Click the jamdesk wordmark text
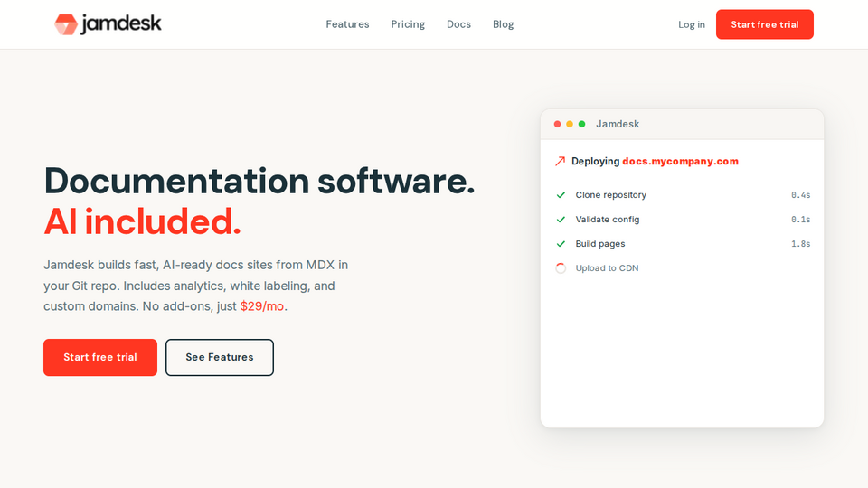 tap(121, 23)
